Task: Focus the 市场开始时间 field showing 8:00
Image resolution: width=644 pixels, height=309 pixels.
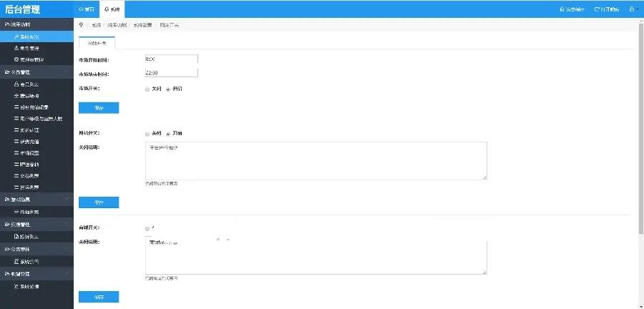Action: tap(171, 59)
